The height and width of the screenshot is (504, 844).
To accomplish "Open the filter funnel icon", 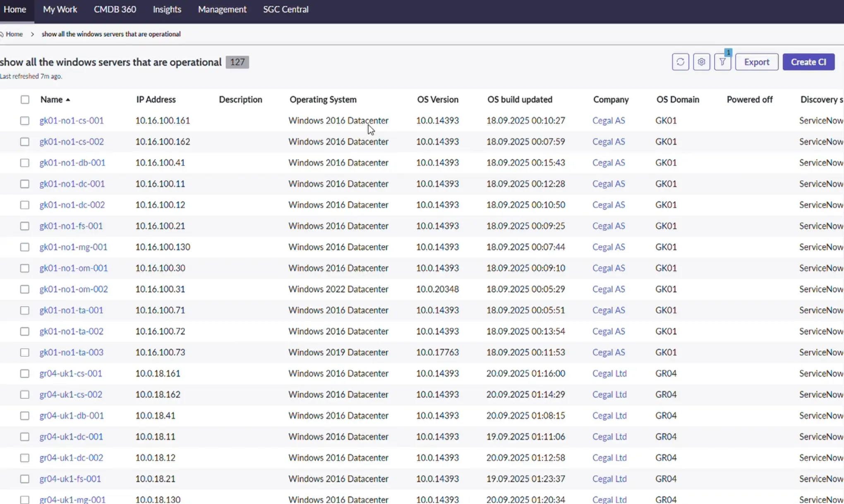I will (x=722, y=62).
